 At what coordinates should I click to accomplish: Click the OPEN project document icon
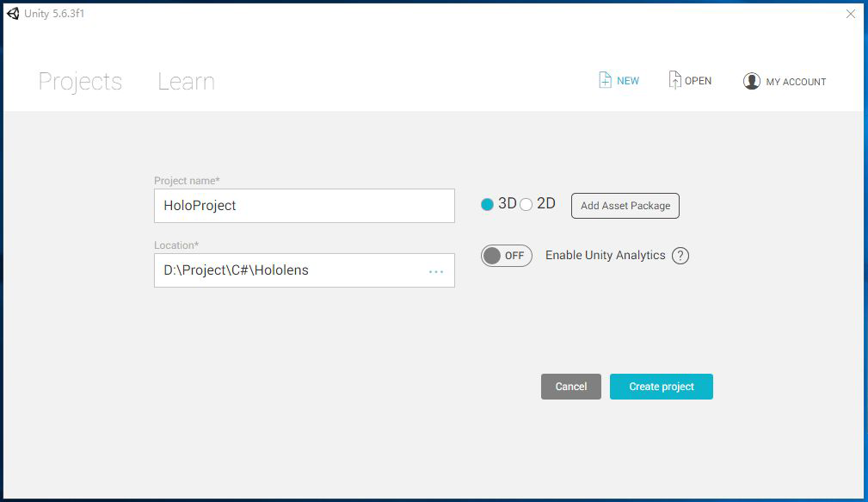674,80
